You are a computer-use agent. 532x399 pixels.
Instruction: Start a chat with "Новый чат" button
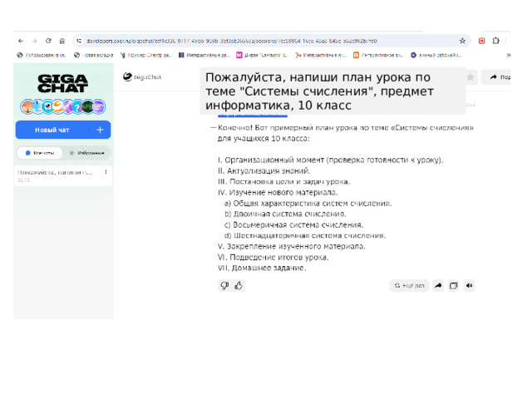[63, 130]
